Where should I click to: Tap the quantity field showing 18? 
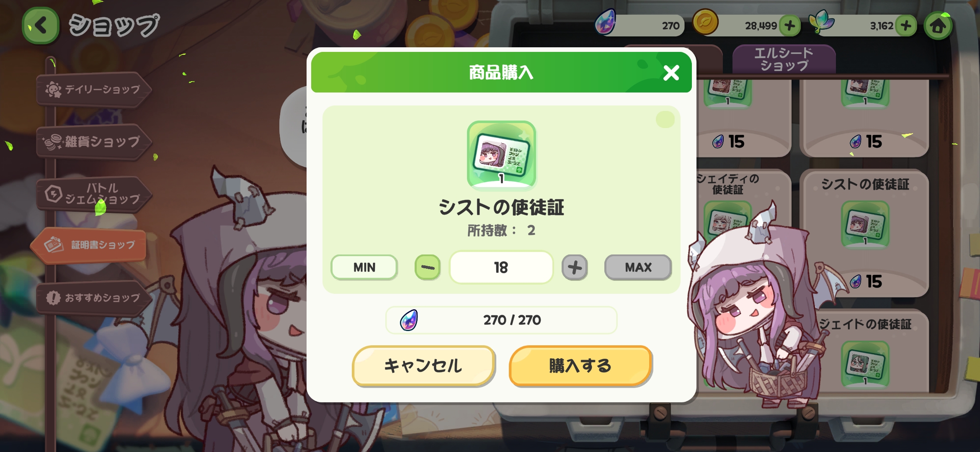[x=501, y=267]
